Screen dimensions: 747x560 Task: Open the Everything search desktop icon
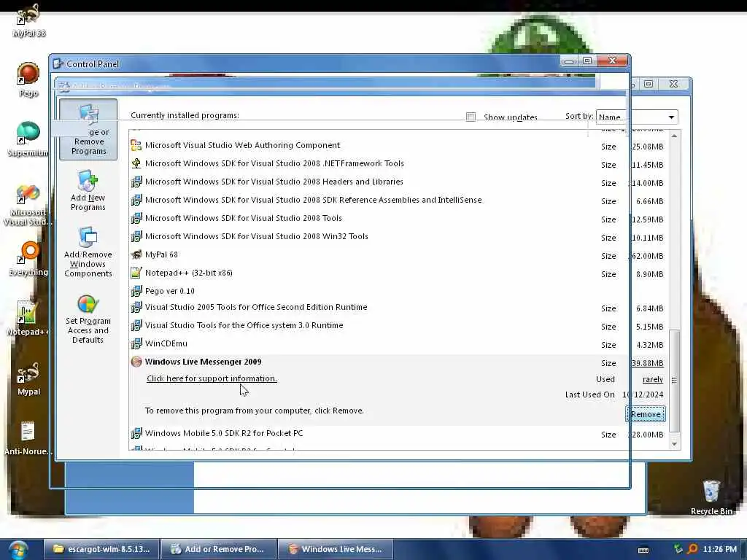28,259
